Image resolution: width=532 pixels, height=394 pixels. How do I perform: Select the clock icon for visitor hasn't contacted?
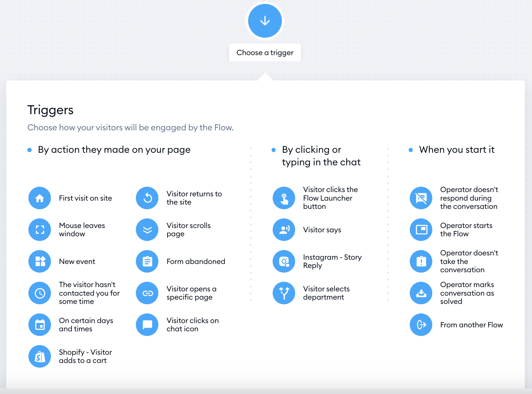[x=40, y=293]
